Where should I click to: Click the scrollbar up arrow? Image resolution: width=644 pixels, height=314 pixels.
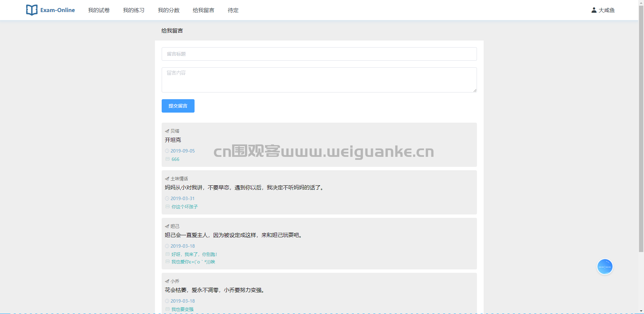641,3
